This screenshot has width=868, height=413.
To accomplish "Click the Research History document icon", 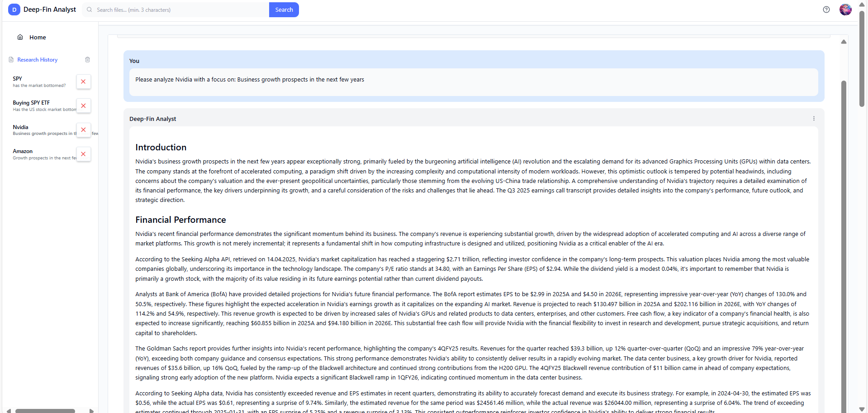I will click(11, 60).
